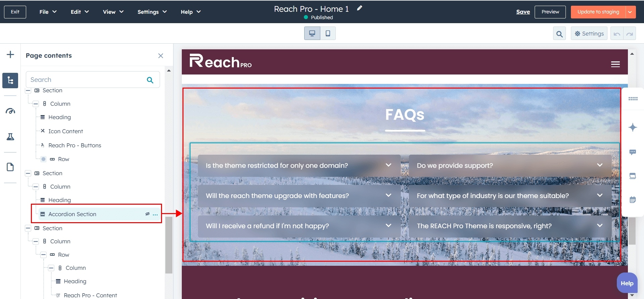This screenshot has height=299, width=644.
Task: Open Accordion Section more options dots
Action: (155, 214)
